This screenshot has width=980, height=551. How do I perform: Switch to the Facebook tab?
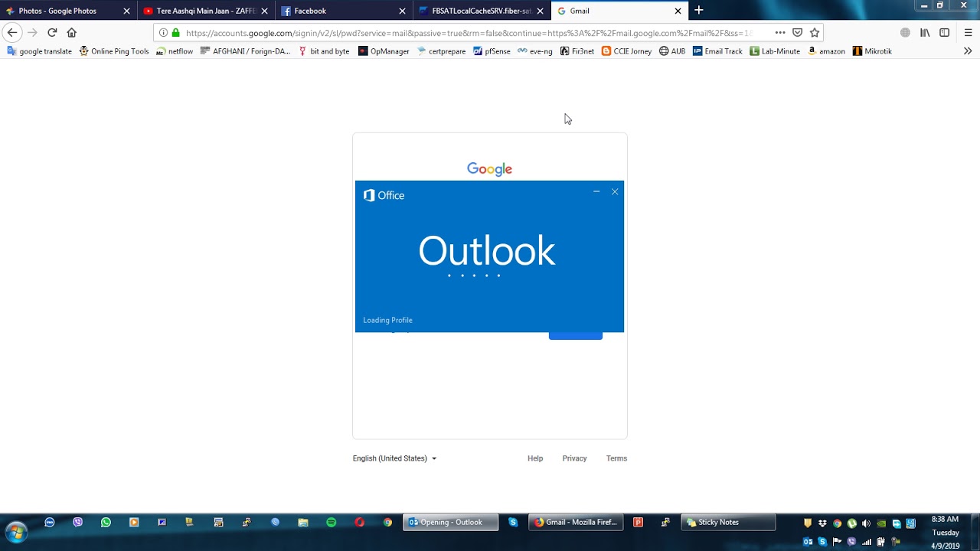click(345, 11)
